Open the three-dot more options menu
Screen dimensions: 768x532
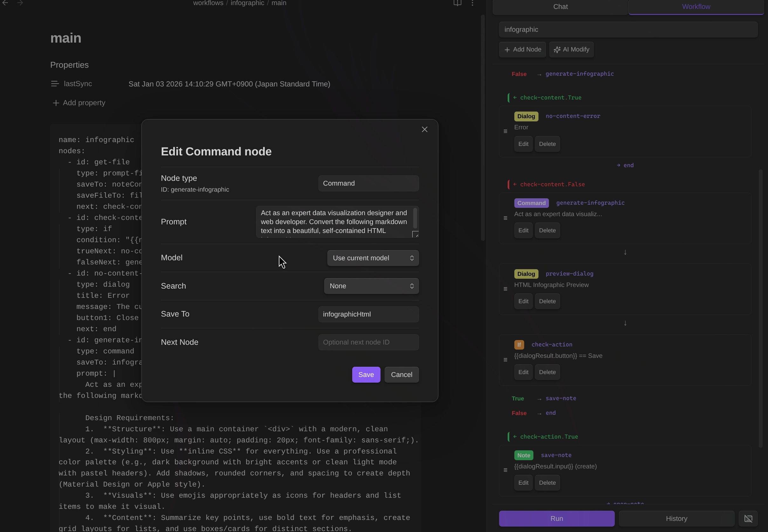pyautogui.click(x=472, y=3)
